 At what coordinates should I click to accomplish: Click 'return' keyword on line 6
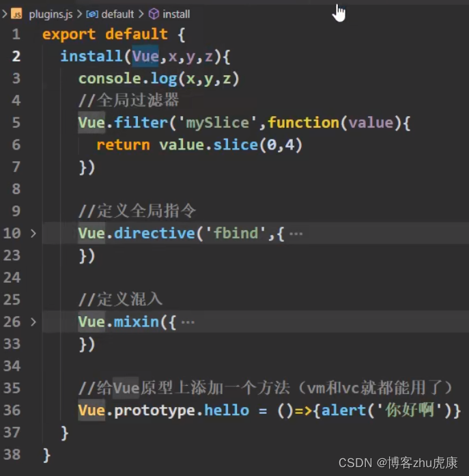click(x=123, y=145)
